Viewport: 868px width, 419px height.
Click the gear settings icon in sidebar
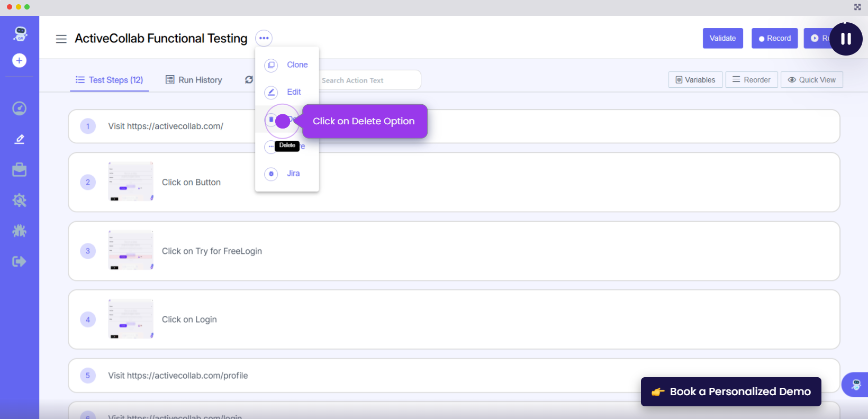[x=19, y=201]
